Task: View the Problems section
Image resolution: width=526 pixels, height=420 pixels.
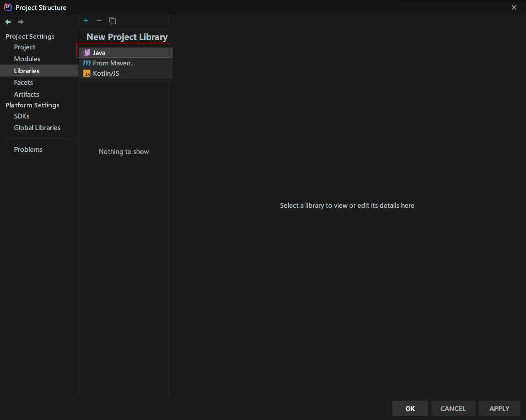Action: [x=28, y=149]
